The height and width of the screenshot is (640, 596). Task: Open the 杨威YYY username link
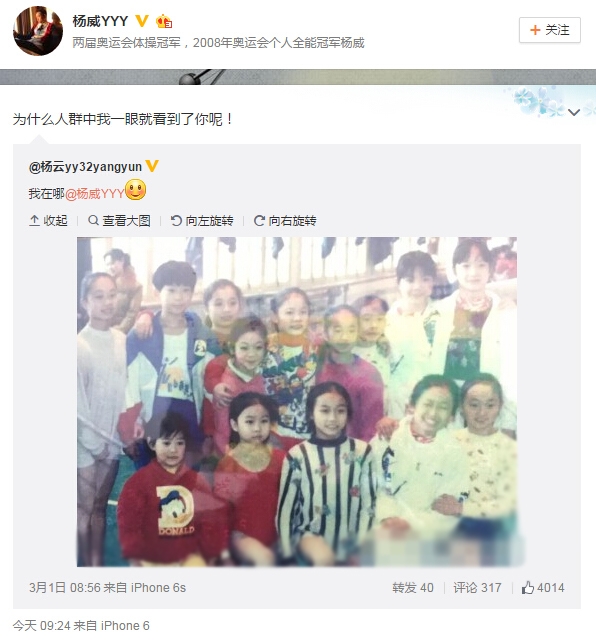[x=100, y=21]
